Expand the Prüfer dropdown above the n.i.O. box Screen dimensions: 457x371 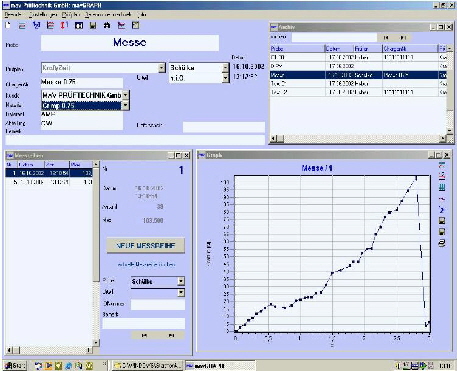[x=226, y=68]
